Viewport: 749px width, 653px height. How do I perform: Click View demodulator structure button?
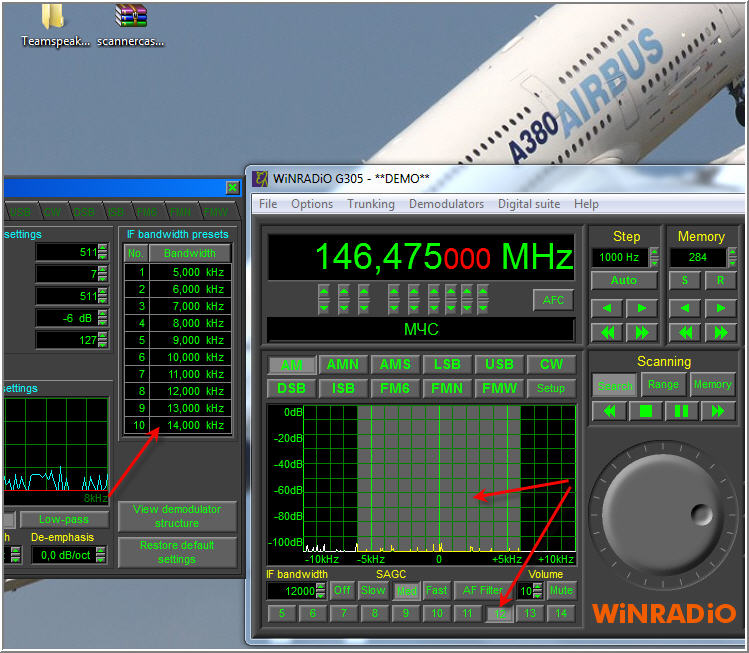click(177, 516)
